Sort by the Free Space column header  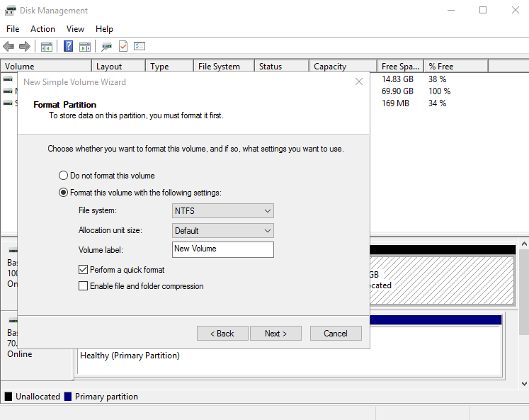coord(400,66)
